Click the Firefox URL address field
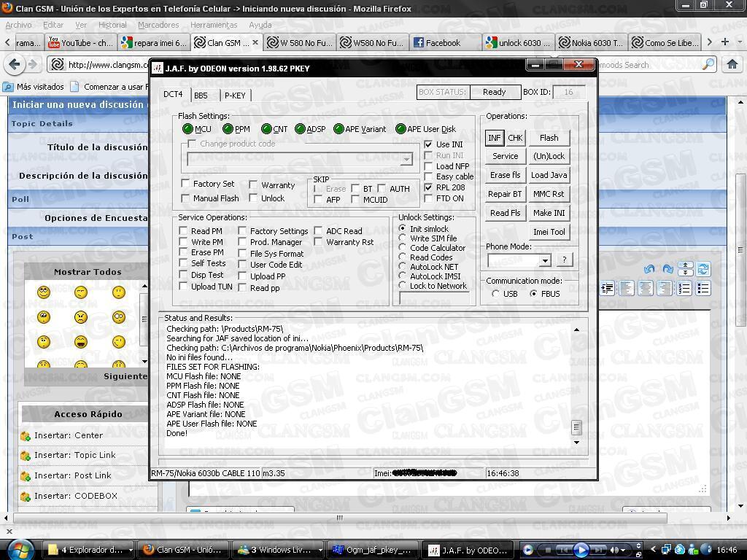The height and width of the screenshot is (560, 747). (x=108, y=64)
